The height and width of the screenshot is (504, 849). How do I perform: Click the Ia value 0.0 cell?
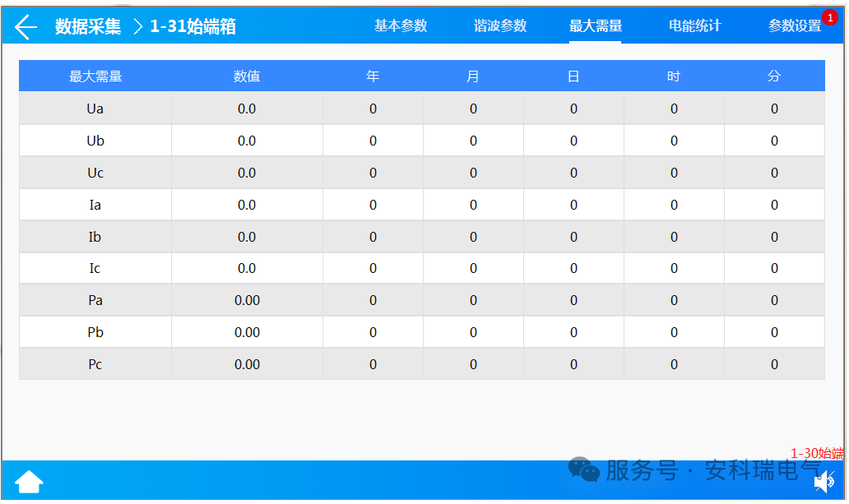[247, 205]
